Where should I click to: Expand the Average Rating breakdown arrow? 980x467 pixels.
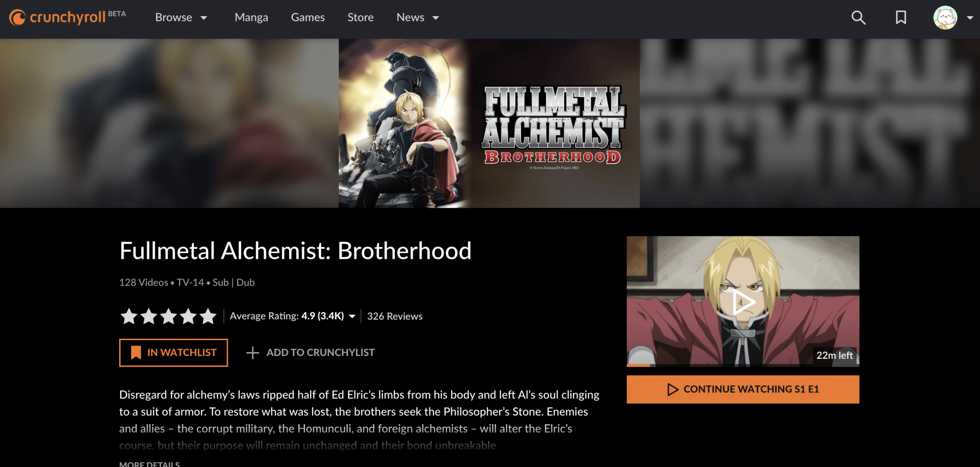(x=352, y=316)
